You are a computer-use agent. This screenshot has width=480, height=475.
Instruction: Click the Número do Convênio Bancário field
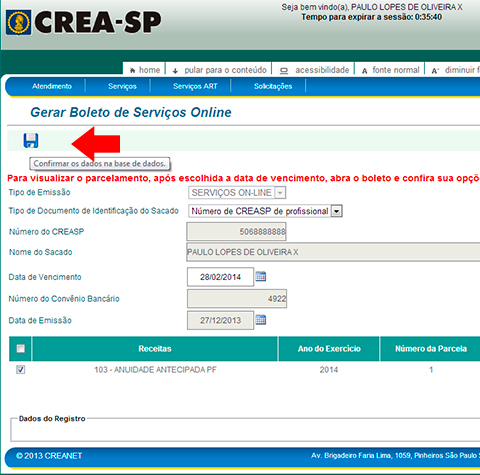(237, 299)
